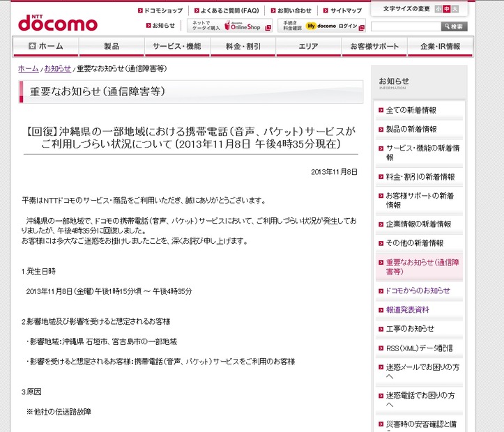Select 重要なお知らせ(通信障害等) sidebar item
Viewport: 504px width, 432px height.
[419, 268]
